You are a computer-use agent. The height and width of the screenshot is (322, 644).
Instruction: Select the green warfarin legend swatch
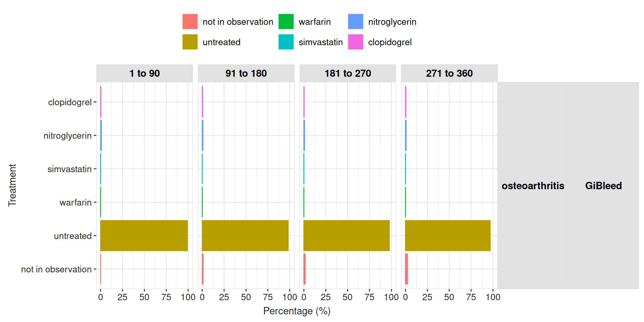coord(286,22)
